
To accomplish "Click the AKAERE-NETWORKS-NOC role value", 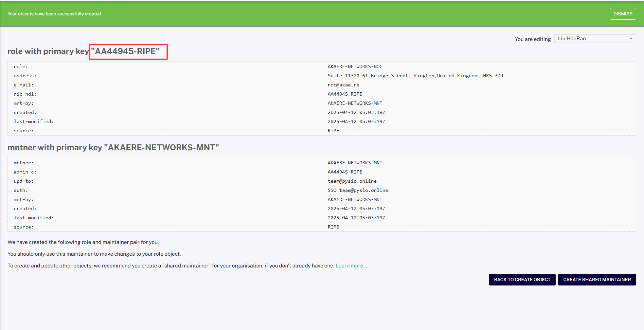I will click(x=355, y=66).
